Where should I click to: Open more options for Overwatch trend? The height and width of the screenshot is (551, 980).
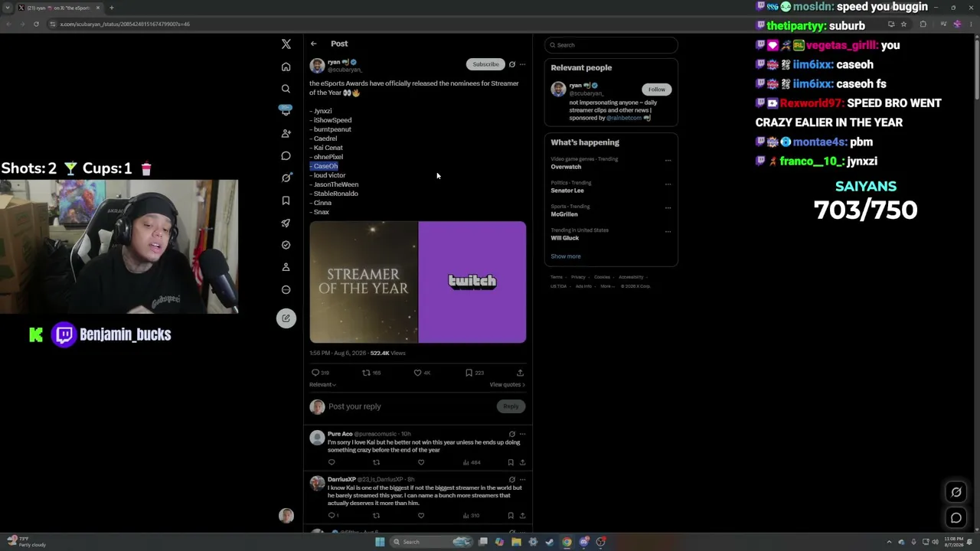coord(668,160)
